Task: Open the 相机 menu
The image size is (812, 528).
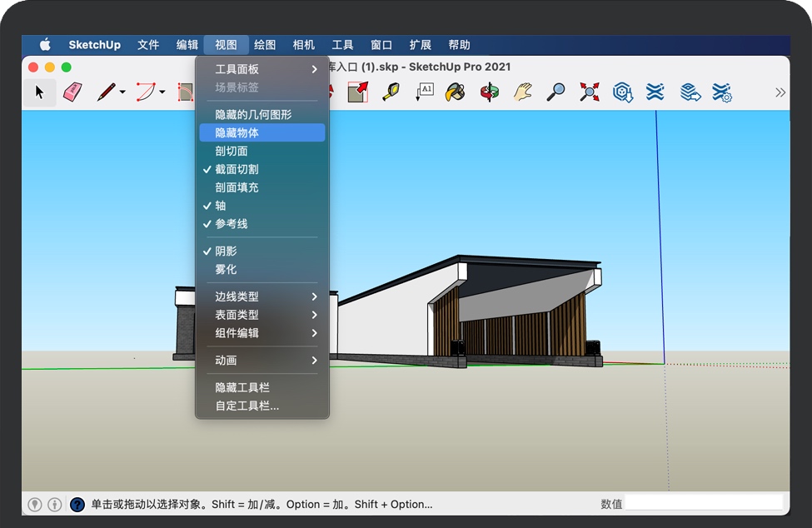Action: (303, 45)
